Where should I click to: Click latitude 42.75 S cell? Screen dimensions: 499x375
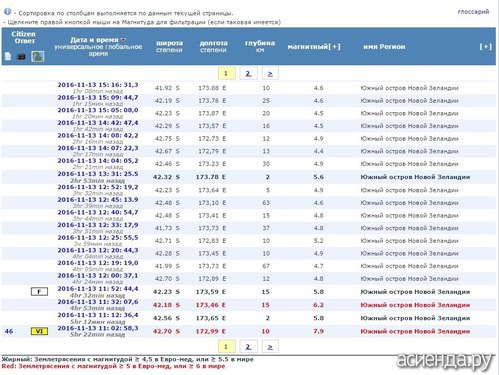pyautogui.click(x=167, y=139)
